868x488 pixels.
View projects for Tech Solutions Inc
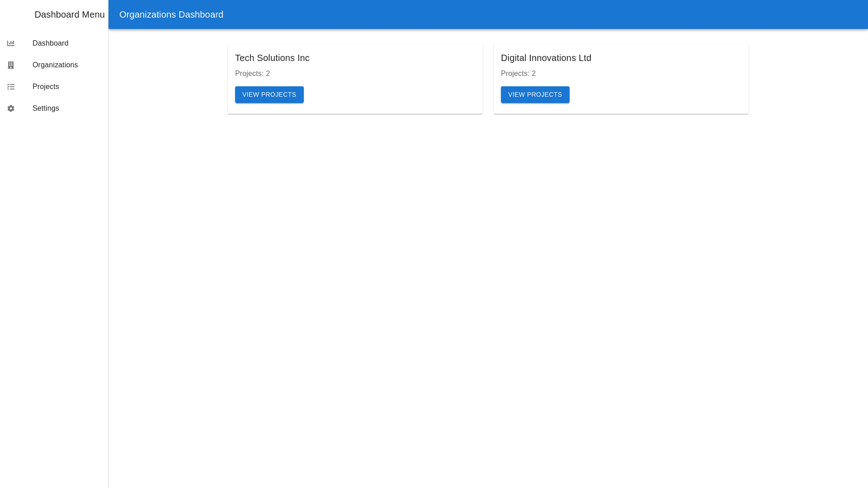(269, 94)
